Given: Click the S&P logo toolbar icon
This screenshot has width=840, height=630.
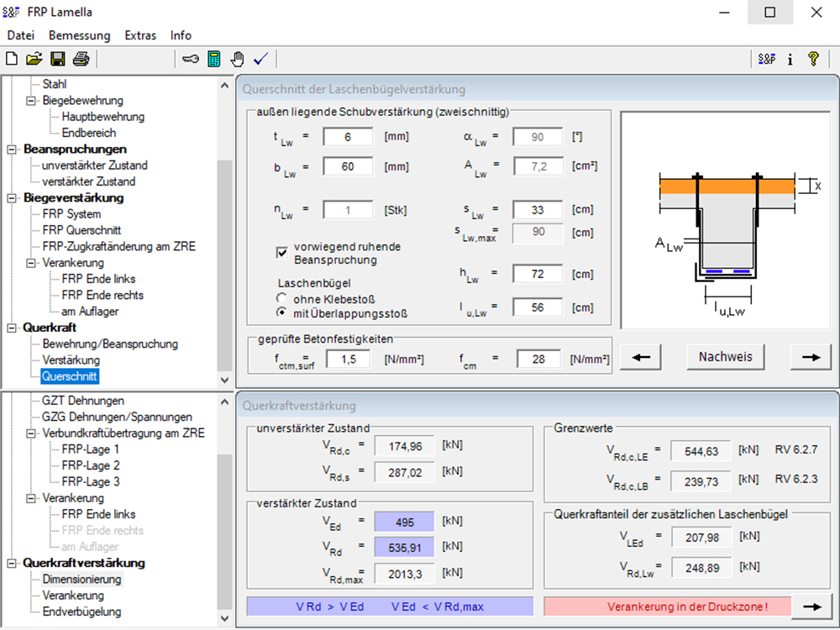Looking at the screenshot, I should (x=767, y=59).
